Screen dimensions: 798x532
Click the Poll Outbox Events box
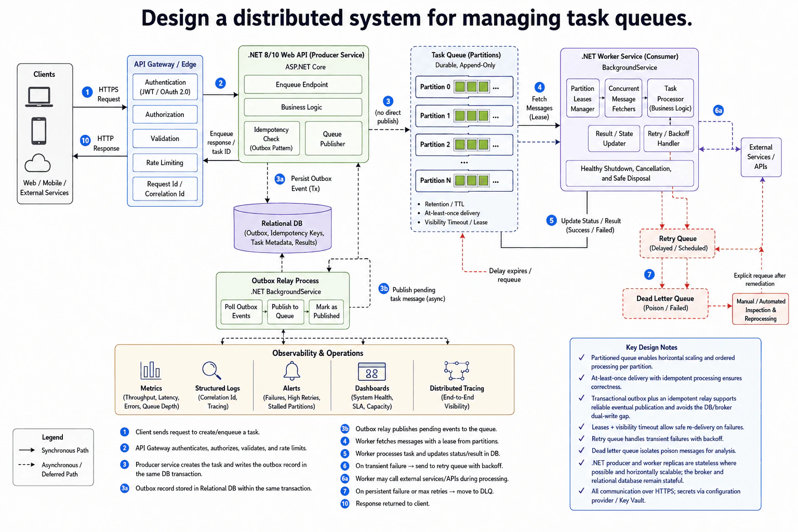pos(241,312)
